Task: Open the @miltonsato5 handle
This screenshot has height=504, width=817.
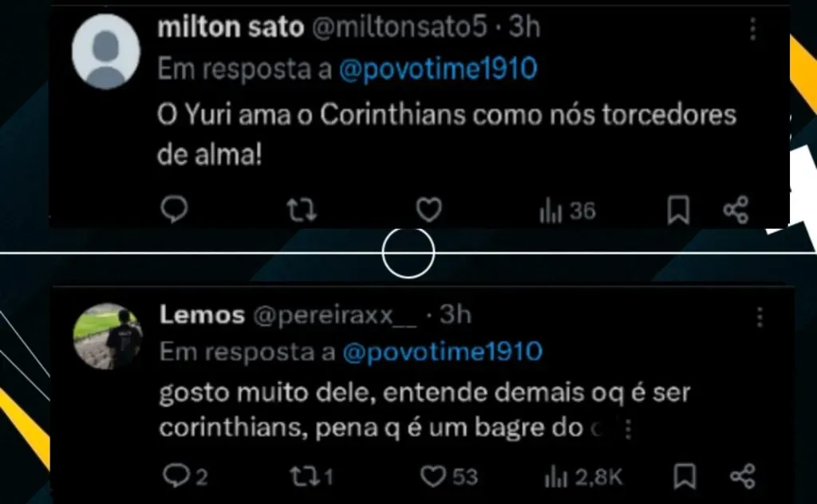Action: (x=398, y=28)
